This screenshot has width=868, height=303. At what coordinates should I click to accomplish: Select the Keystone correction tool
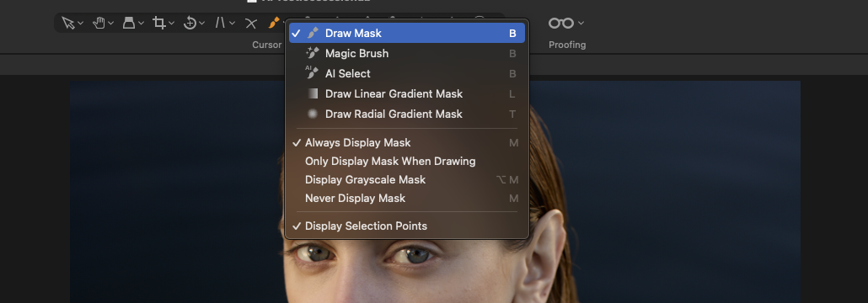click(129, 24)
